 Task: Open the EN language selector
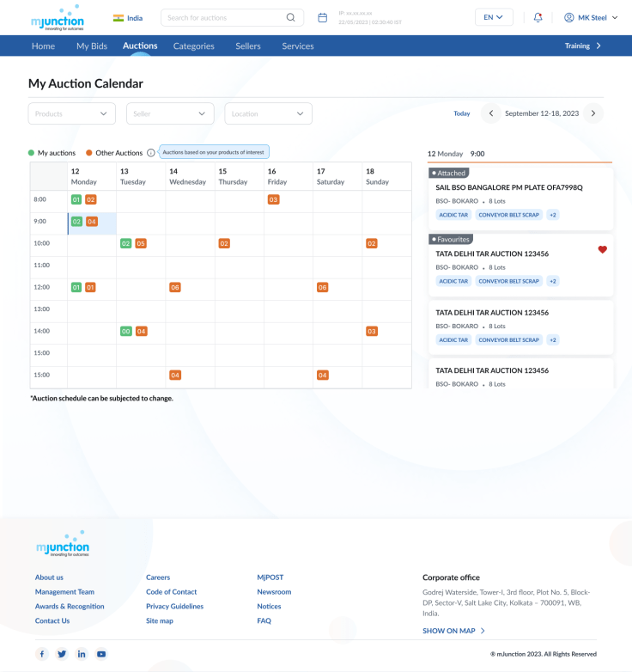pyautogui.click(x=494, y=17)
